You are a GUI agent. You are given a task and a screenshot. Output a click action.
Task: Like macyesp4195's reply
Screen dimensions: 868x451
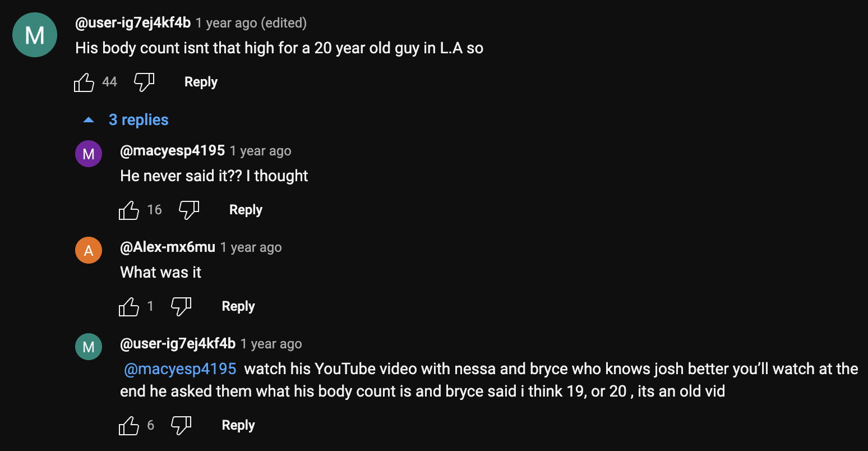(x=129, y=210)
